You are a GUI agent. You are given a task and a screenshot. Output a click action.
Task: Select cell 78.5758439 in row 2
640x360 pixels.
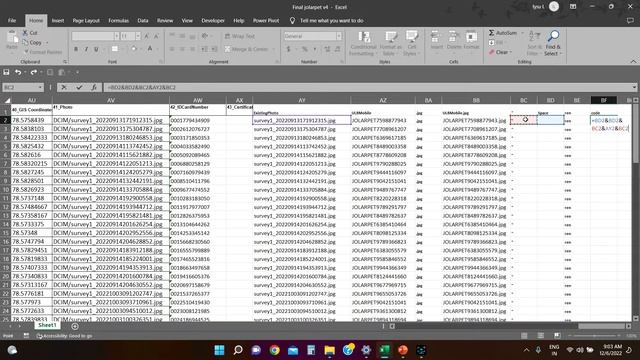(x=31, y=120)
